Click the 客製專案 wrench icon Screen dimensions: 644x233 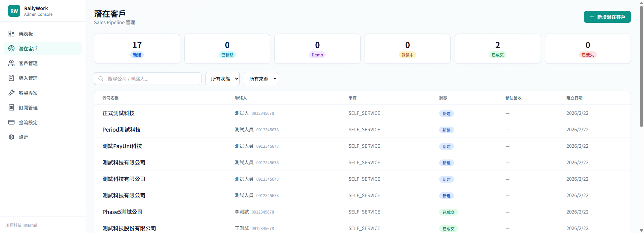pos(11,93)
